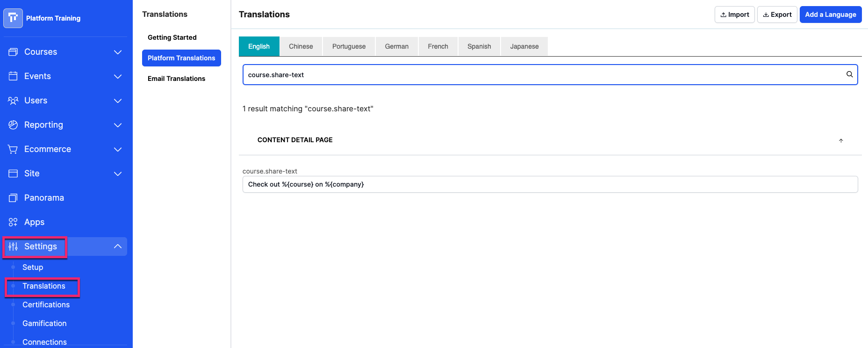Open Gamification under Settings
Image resolution: width=868 pixels, height=348 pixels.
click(44, 323)
